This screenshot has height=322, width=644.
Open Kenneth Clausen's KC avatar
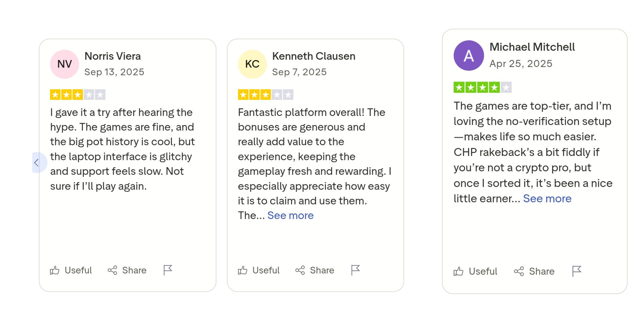pyautogui.click(x=252, y=64)
